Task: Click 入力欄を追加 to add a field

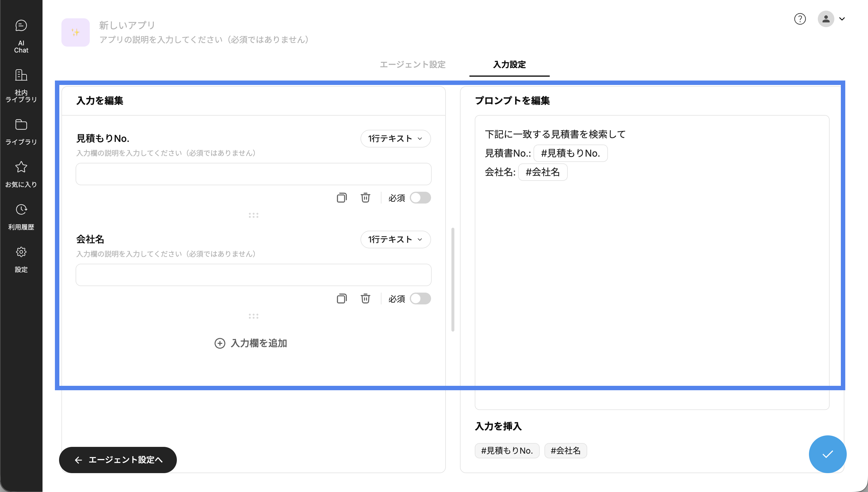Action: coord(251,343)
